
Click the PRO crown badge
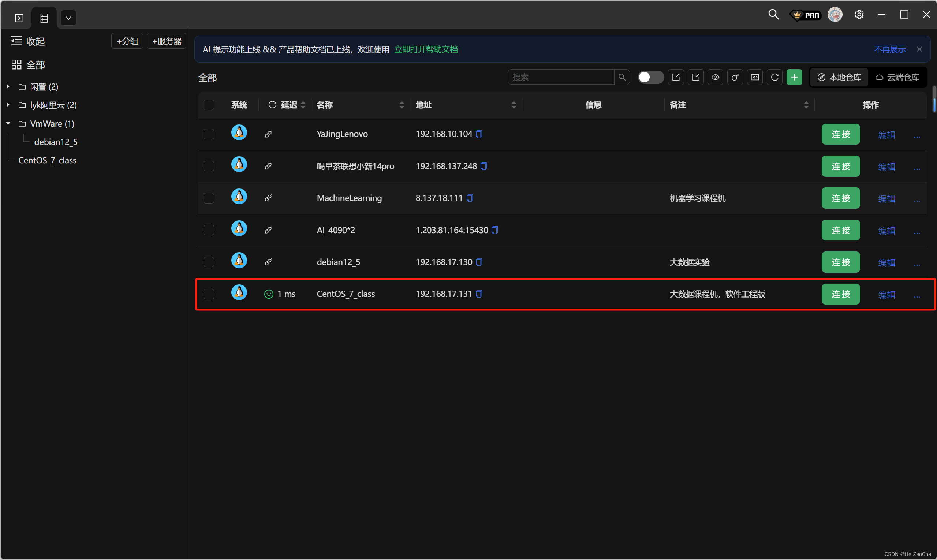805,15
